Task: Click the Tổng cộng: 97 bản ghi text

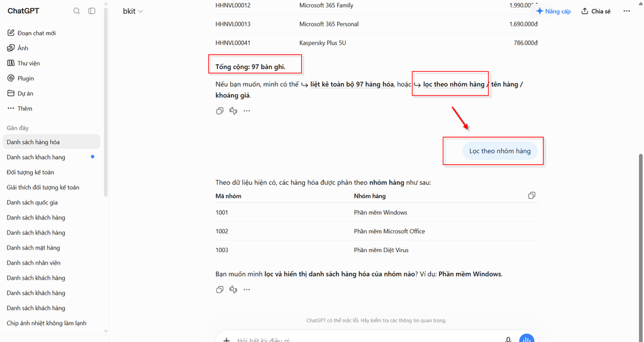Action: (x=250, y=67)
